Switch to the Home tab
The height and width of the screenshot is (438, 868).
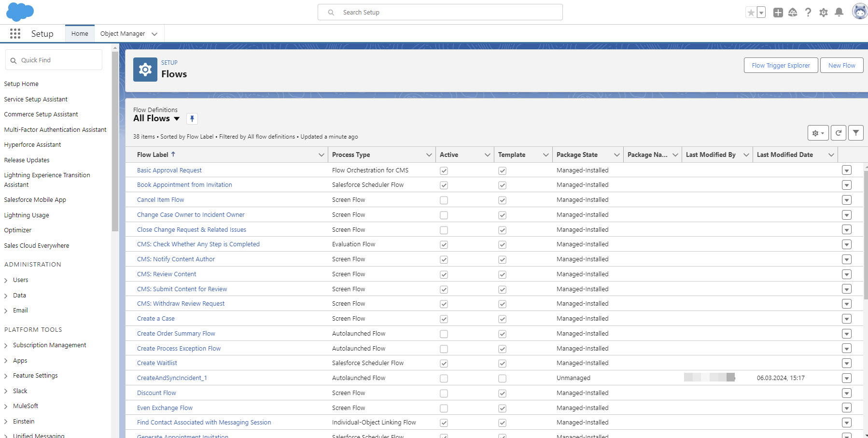80,34
